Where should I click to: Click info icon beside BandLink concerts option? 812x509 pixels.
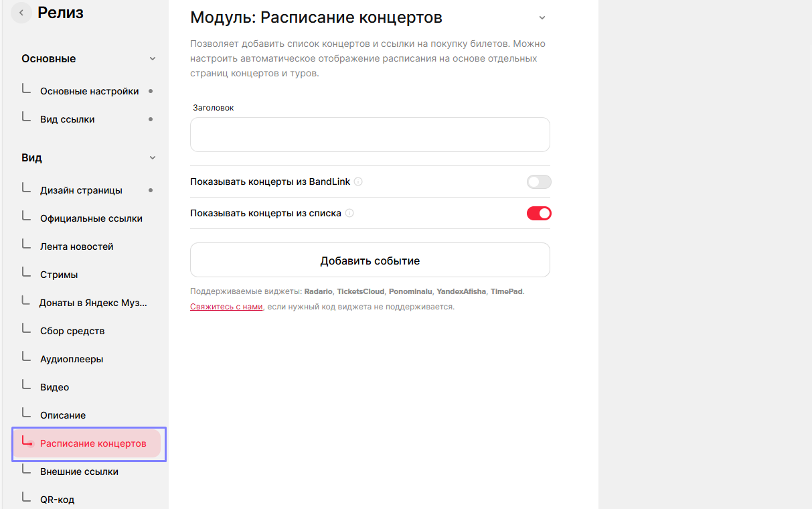point(358,181)
